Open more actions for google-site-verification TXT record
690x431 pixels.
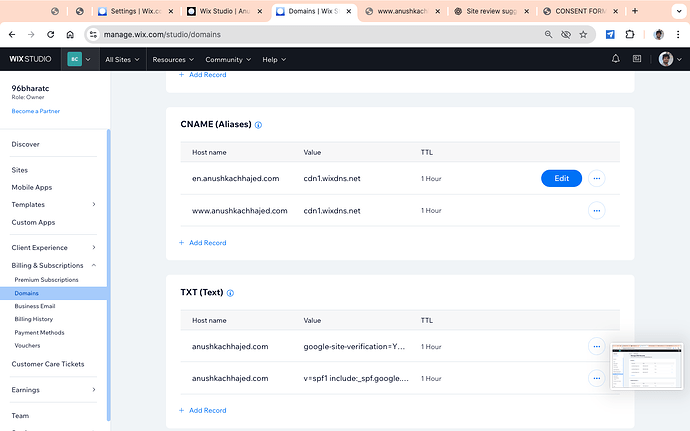point(597,346)
